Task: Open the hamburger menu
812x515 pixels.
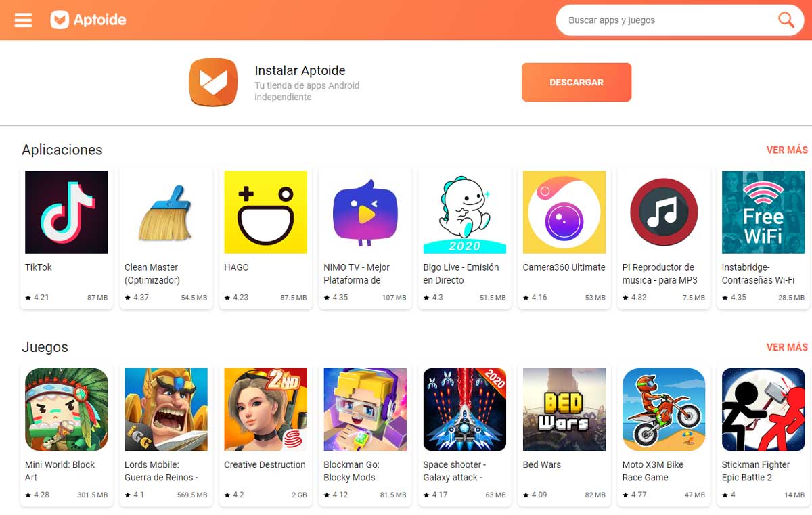Action: coord(23,20)
